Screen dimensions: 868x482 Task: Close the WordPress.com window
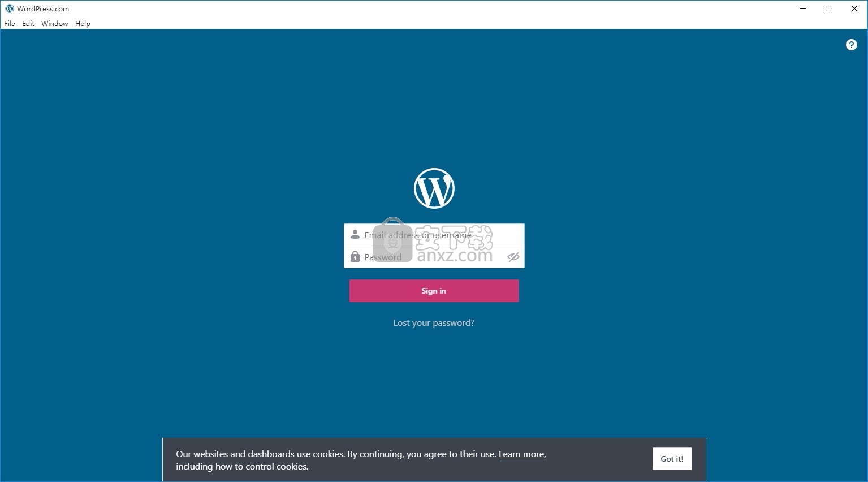click(854, 8)
